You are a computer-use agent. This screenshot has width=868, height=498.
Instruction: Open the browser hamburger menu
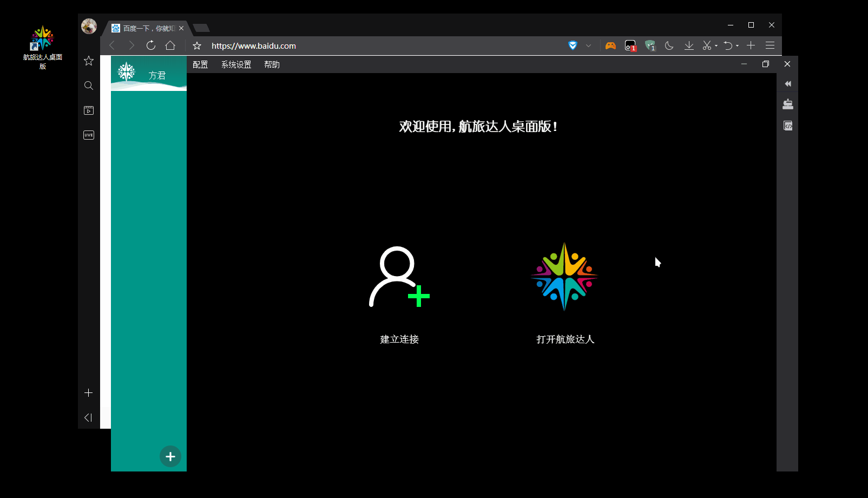tap(770, 45)
